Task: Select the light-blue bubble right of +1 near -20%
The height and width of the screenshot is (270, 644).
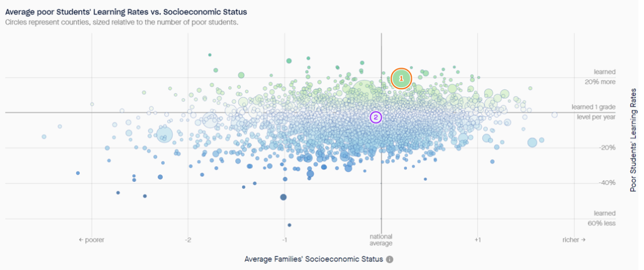Action: (x=532, y=142)
